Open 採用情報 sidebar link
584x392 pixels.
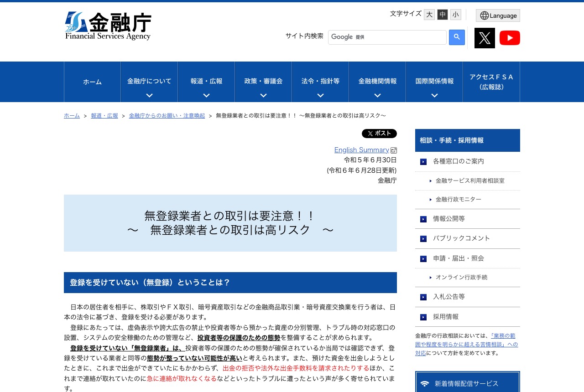point(446,317)
